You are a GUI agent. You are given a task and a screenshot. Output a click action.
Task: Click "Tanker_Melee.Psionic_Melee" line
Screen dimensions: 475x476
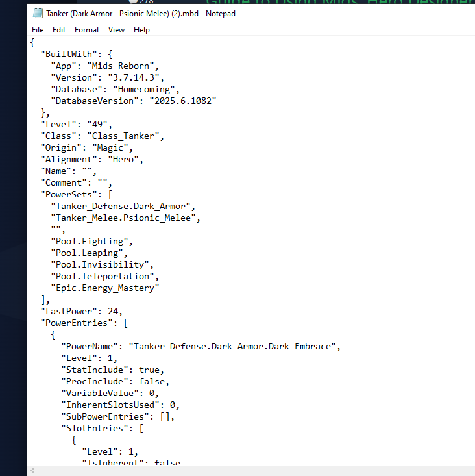coord(126,218)
